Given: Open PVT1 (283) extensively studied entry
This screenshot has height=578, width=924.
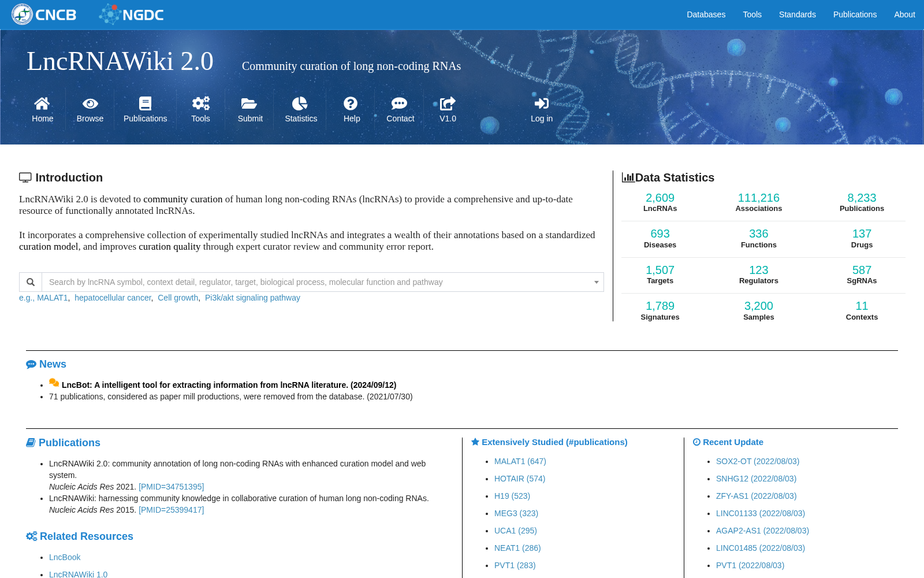Looking at the screenshot, I should (515, 565).
